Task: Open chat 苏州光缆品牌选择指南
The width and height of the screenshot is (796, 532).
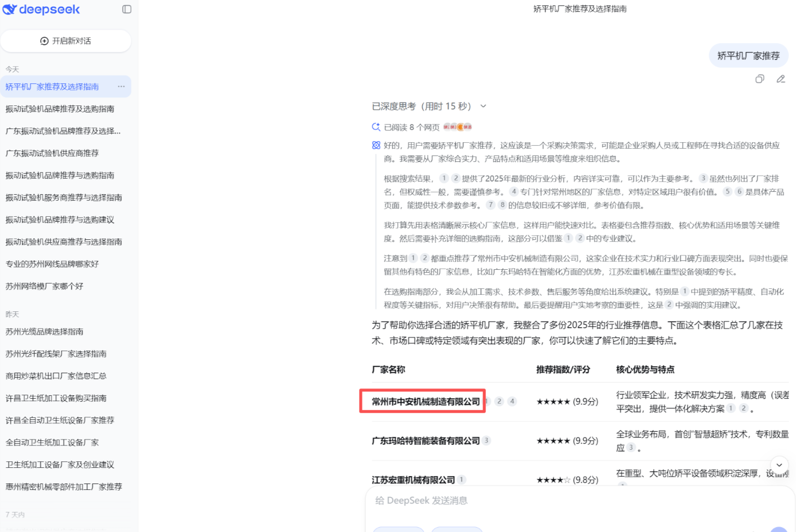Action: tap(44, 331)
